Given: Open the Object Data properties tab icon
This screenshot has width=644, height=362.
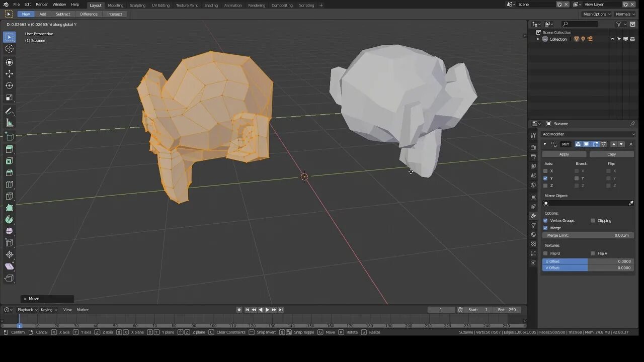Looking at the screenshot, I should 533,225.
